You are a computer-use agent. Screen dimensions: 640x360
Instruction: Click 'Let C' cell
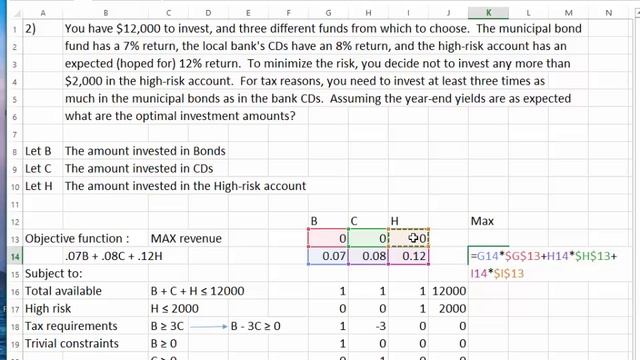38,169
